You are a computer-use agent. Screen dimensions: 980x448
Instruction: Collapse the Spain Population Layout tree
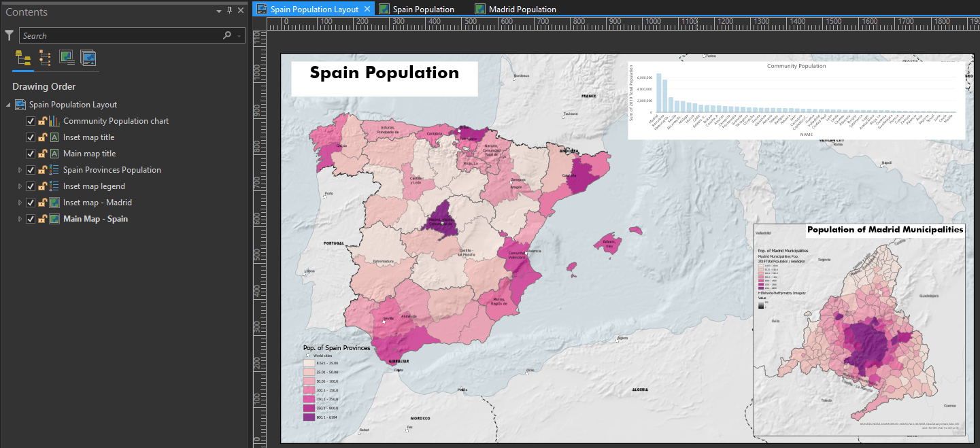pos(7,104)
